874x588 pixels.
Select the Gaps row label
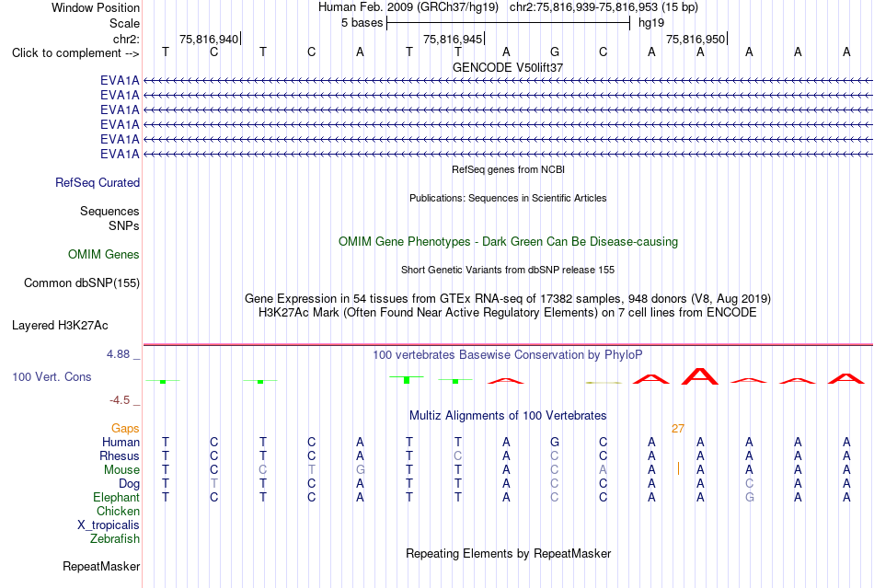(x=125, y=428)
